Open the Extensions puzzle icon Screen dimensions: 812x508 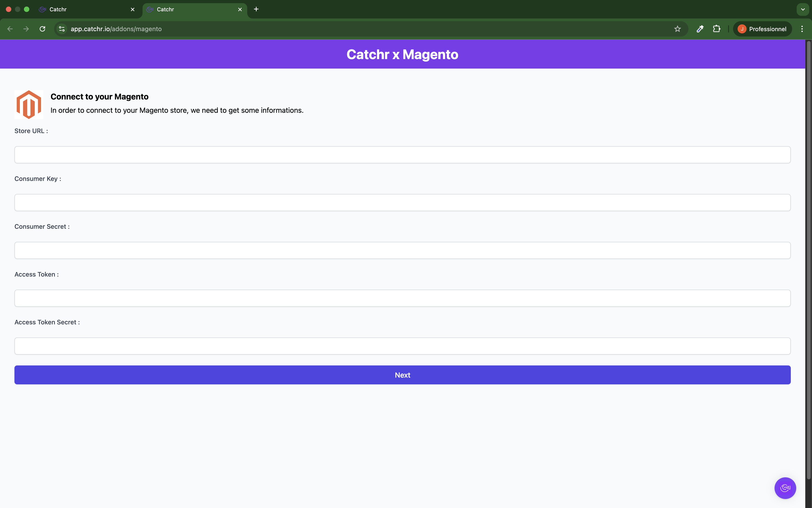click(716, 29)
